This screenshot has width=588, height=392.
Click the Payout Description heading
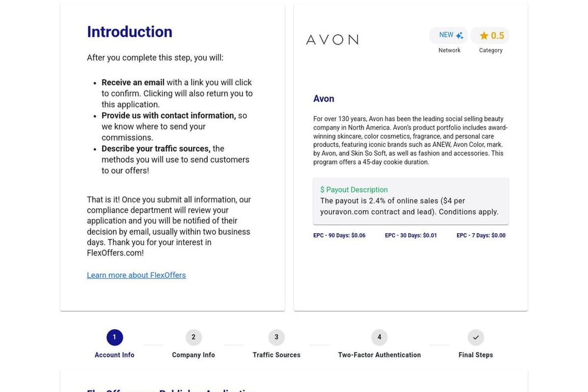point(354,190)
